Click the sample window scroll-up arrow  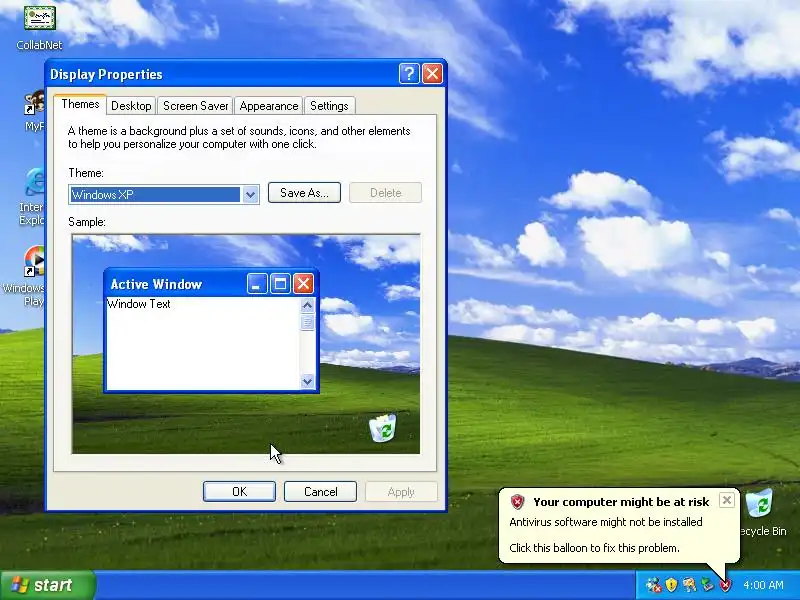coord(307,305)
